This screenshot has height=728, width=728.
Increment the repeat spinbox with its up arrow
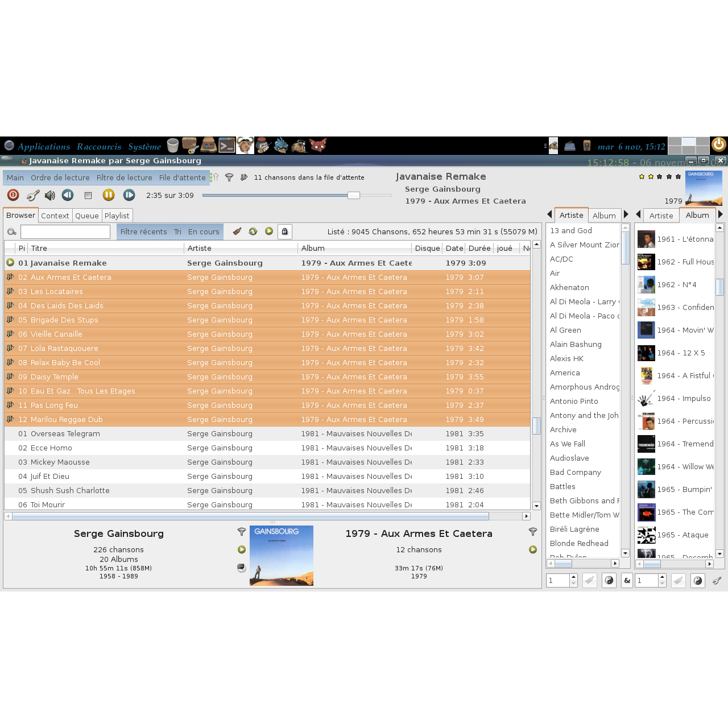click(573, 577)
